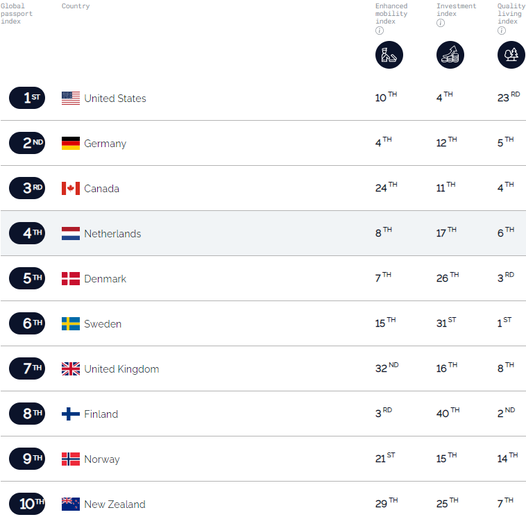Screen dimensions: 526x526
Task: Click the Canada maple leaf flag
Action: tap(71, 189)
